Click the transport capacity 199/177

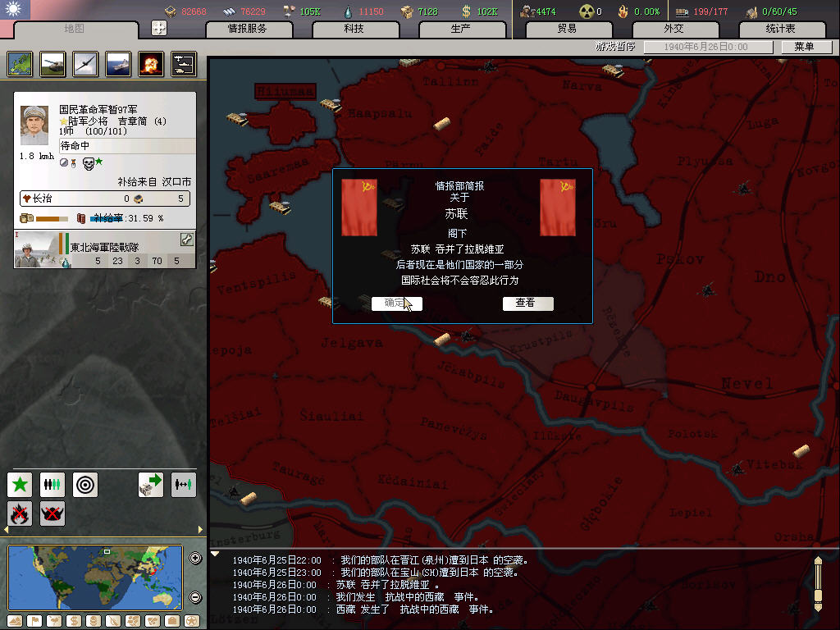pos(710,11)
